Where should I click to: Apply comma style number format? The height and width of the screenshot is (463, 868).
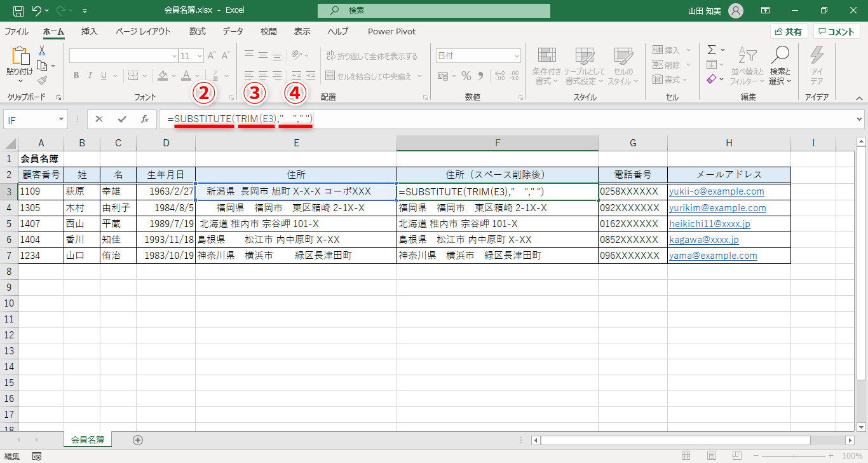[x=480, y=76]
